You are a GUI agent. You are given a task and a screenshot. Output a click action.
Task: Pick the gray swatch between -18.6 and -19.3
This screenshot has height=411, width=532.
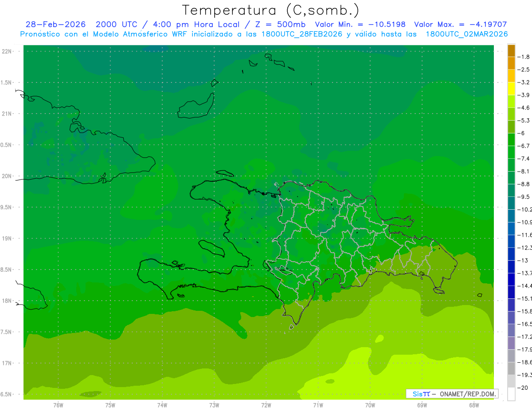click(x=511, y=368)
